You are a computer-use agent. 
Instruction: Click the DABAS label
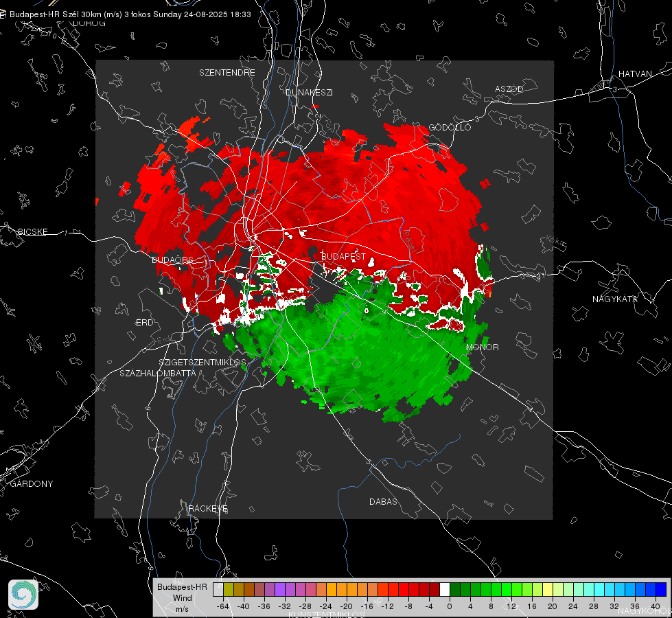tap(383, 501)
